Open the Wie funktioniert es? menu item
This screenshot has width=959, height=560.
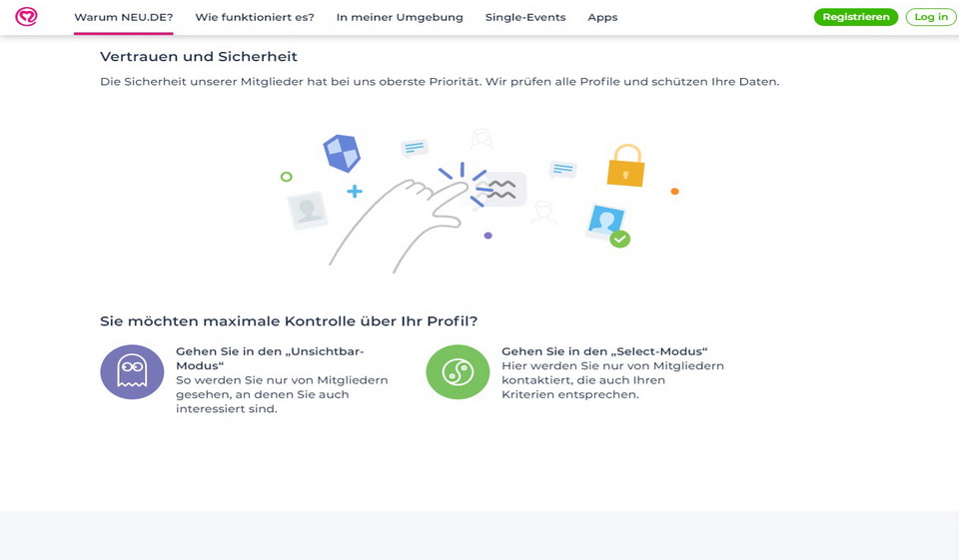click(x=255, y=17)
